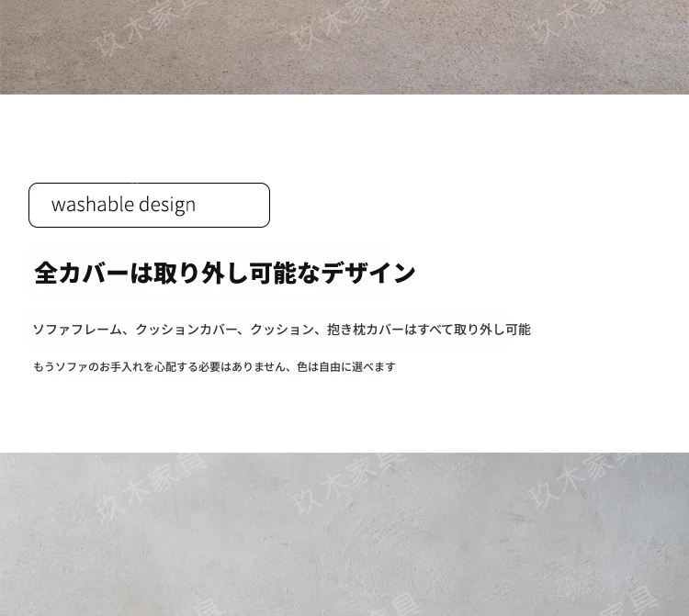Screen dimensions: 689x616
Task: Click "色は自由に選べます" in the small text
Action: coord(345,367)
